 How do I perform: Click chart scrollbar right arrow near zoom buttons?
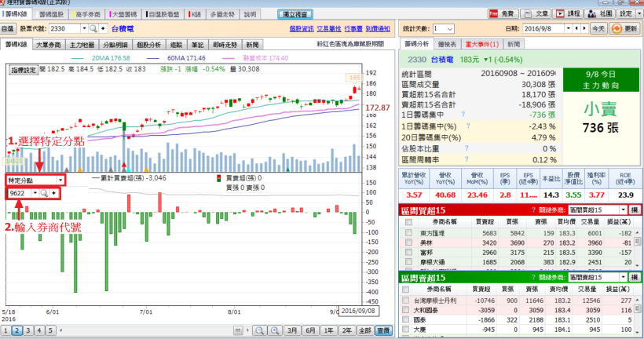pos(247,330)
